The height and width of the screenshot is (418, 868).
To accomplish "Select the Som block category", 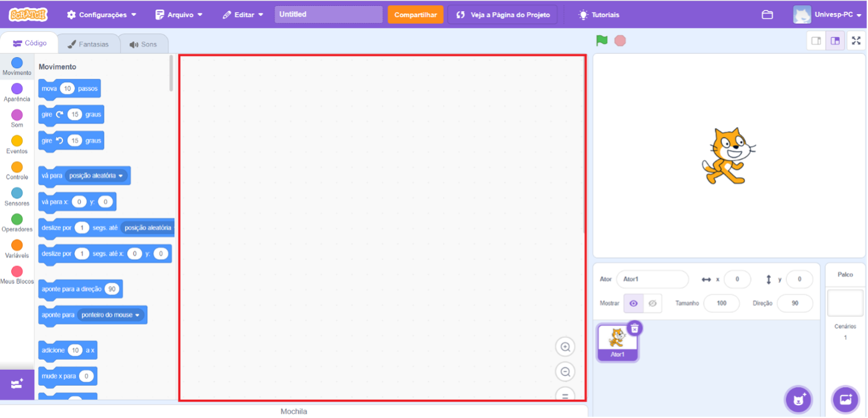I will click(17, 119).
